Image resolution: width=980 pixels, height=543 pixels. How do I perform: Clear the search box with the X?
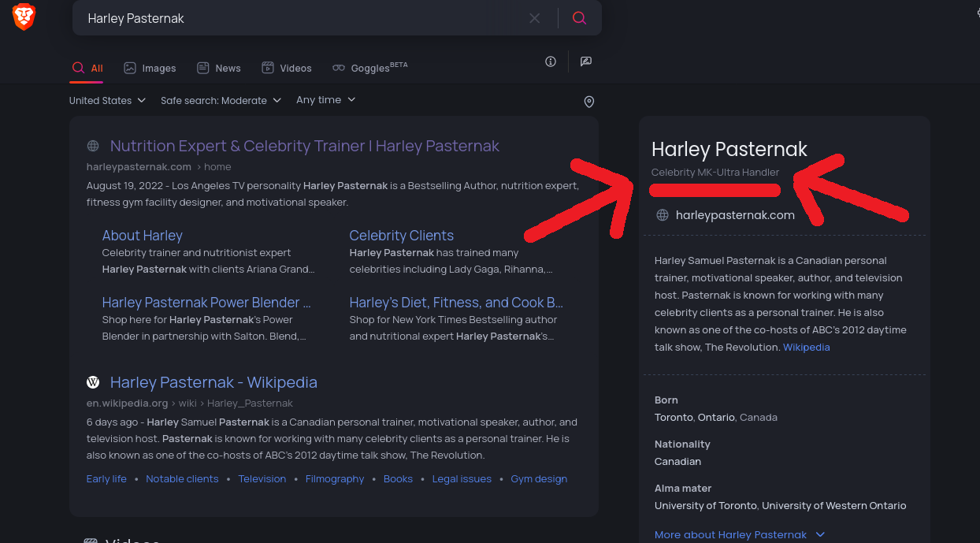click(x=535, y=18)
